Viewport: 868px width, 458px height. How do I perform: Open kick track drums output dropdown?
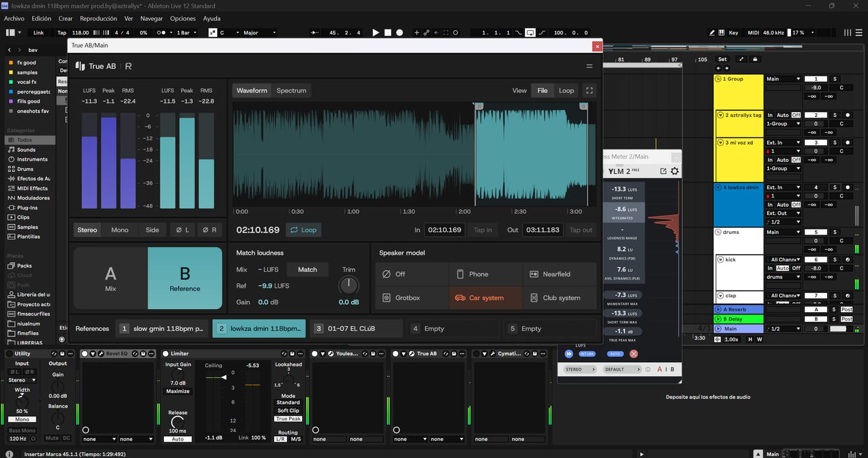[x=783, y=277]
